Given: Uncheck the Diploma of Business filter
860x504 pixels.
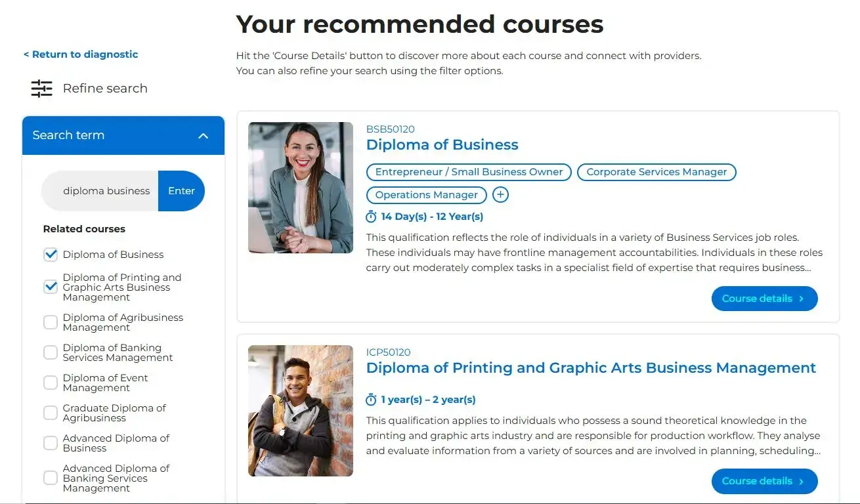Looking at the screenshot, I should pyautogui.click(x=50, y=254).
